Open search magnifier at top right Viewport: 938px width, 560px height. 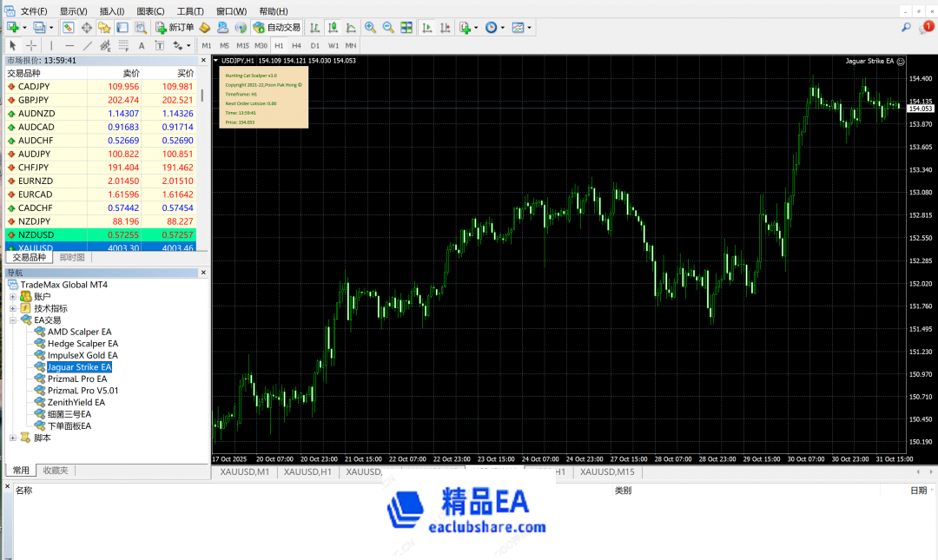(x=906, y=28)
